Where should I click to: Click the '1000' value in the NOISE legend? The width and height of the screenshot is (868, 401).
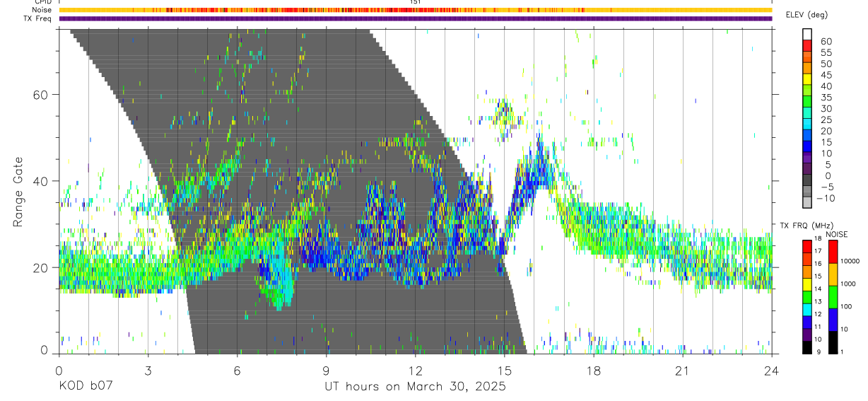850,284
